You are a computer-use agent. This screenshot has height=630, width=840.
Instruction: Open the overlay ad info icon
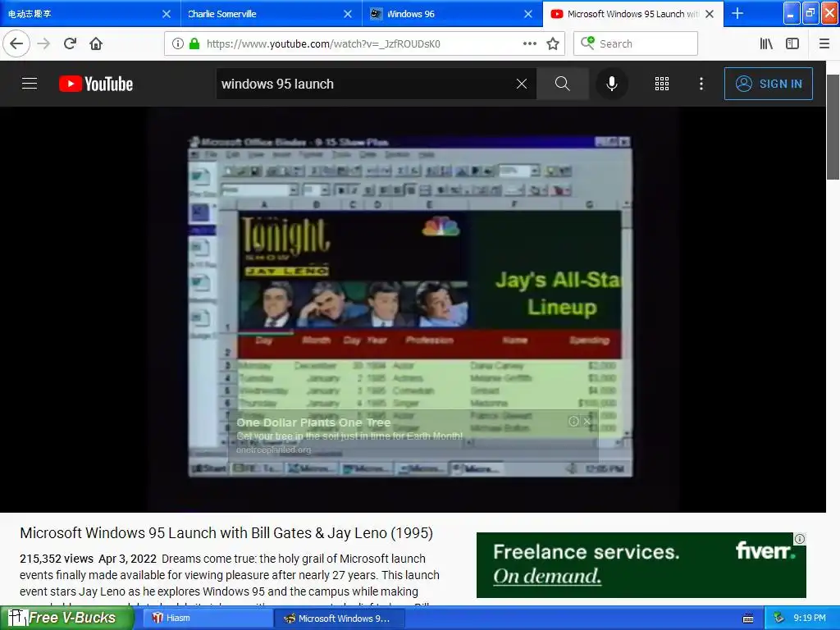(x=573, y=422)
